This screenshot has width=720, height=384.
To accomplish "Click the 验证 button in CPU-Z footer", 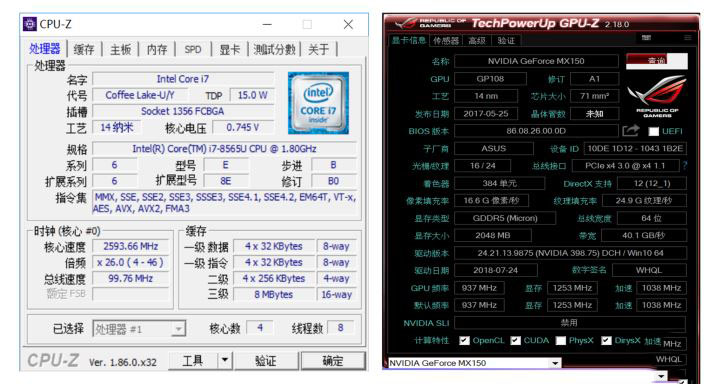I will [x=265, y=361].
